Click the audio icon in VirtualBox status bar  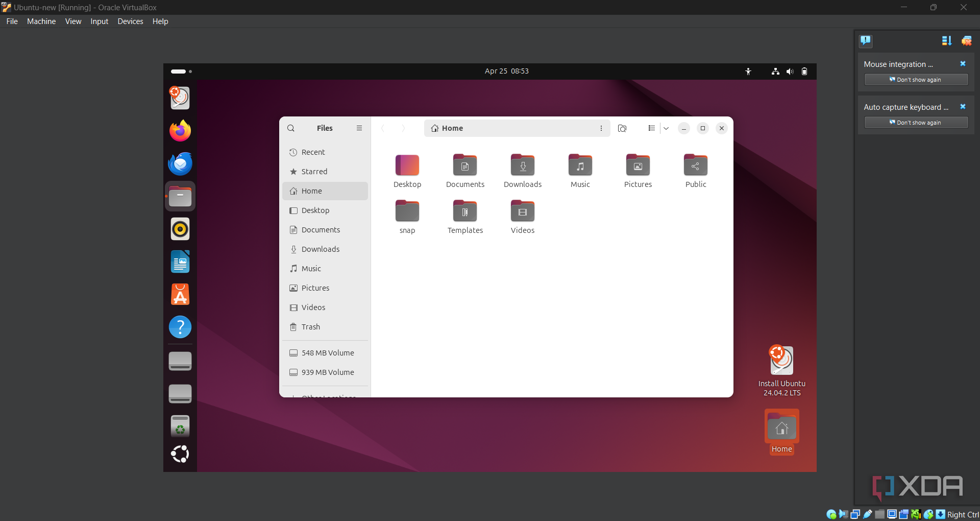coord(843,514)
